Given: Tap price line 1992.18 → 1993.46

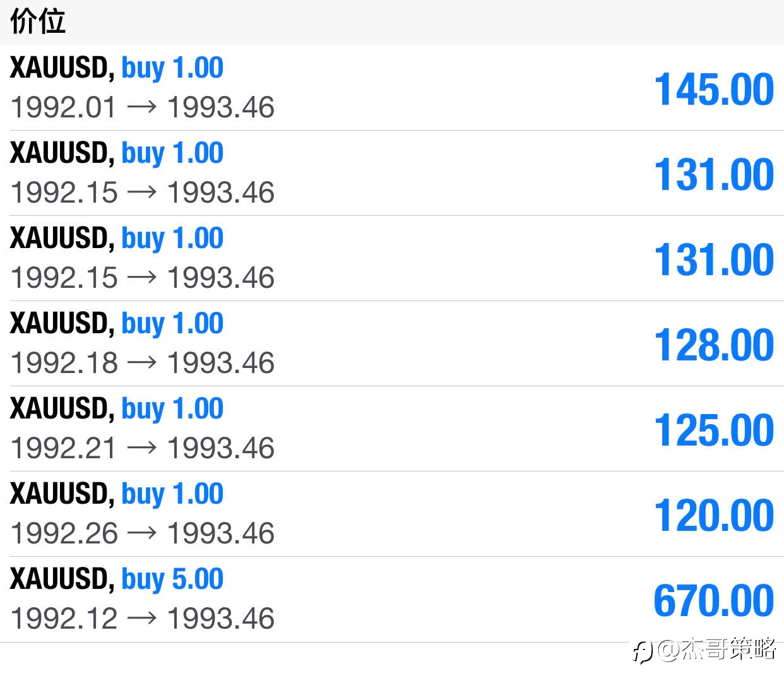Looking at the screenshot, I should [143, 362].
